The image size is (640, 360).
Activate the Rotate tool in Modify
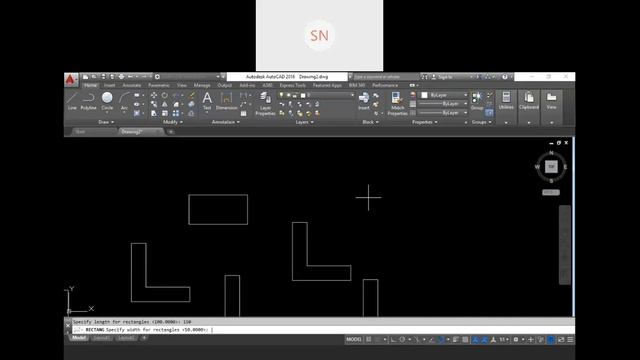coord(164,96)
